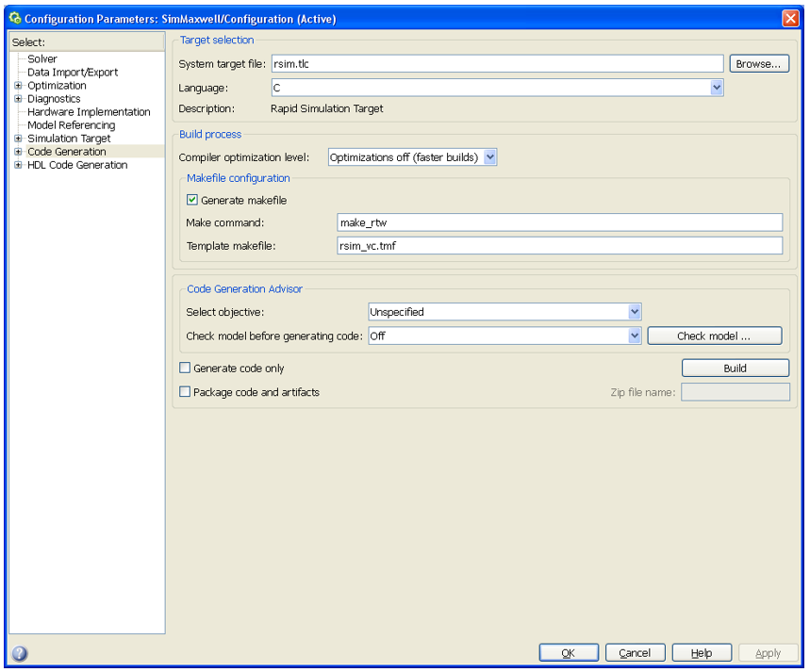Open the Language dropdown
Viewport: 810px width, 672px height.
[x=716, y=88]
